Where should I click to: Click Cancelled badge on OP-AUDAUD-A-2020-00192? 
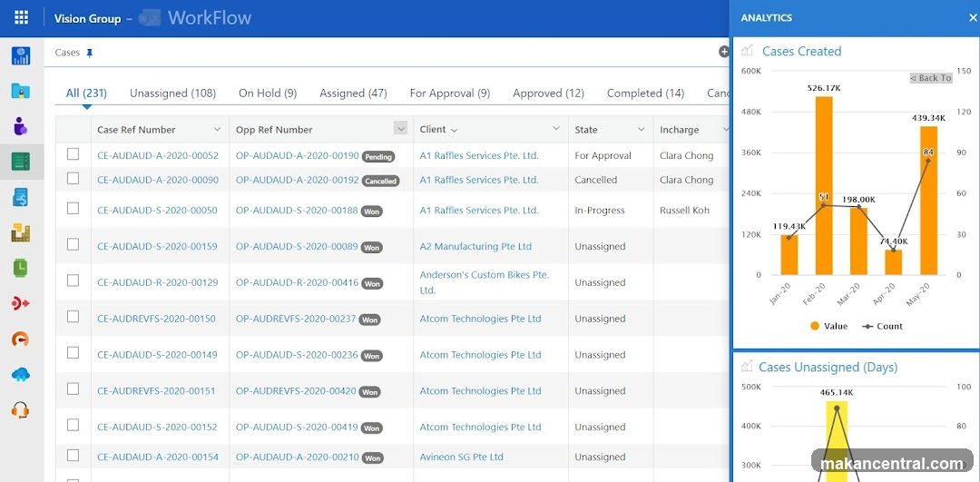(380, 181)
